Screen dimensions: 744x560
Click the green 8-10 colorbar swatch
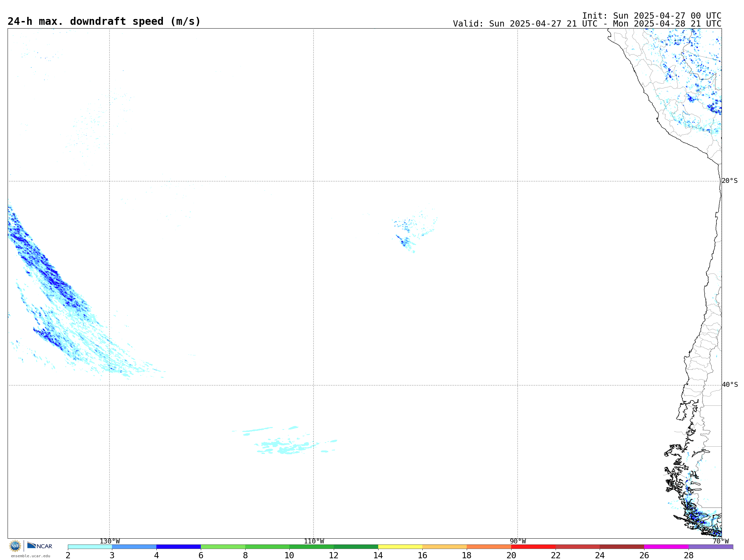pos(267,547)
